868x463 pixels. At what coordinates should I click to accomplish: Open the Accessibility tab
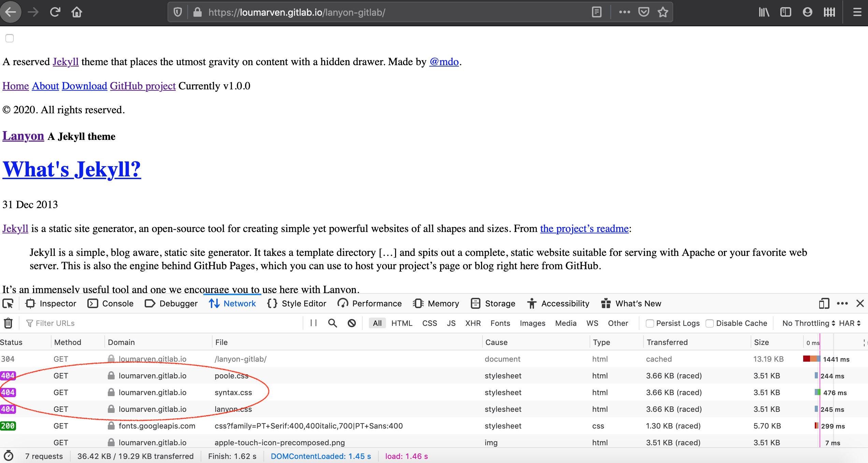coord(558,303)
